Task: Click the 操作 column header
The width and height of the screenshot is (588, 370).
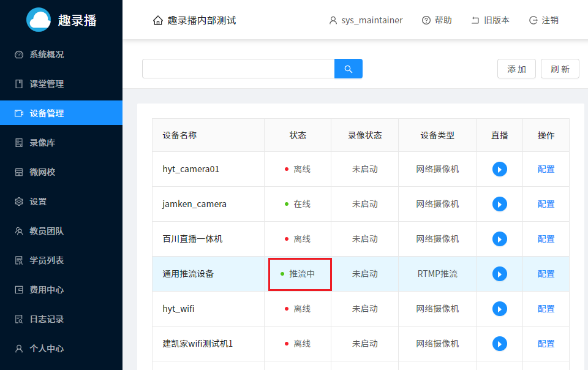Action: click(x=546, y=135)
